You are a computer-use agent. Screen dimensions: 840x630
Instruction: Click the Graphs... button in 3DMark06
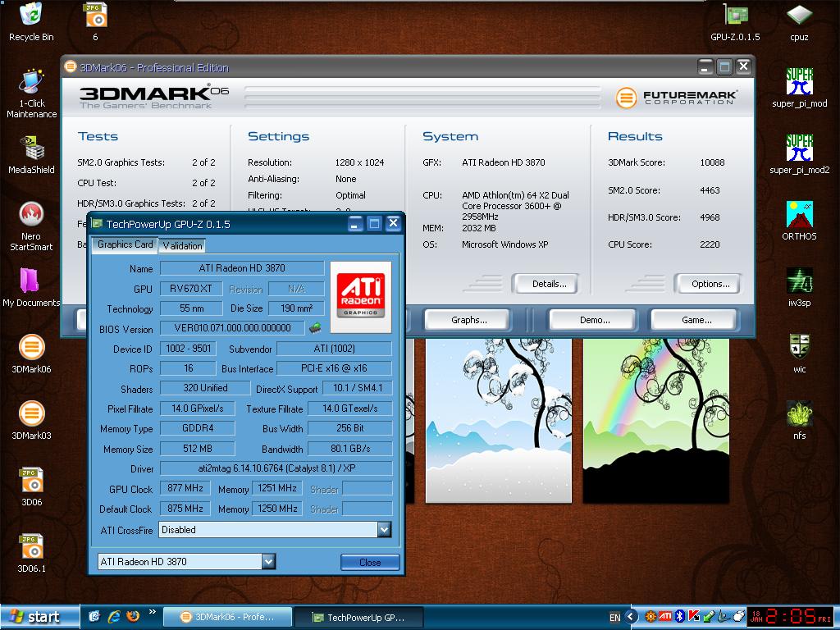(x=468, y=320)
